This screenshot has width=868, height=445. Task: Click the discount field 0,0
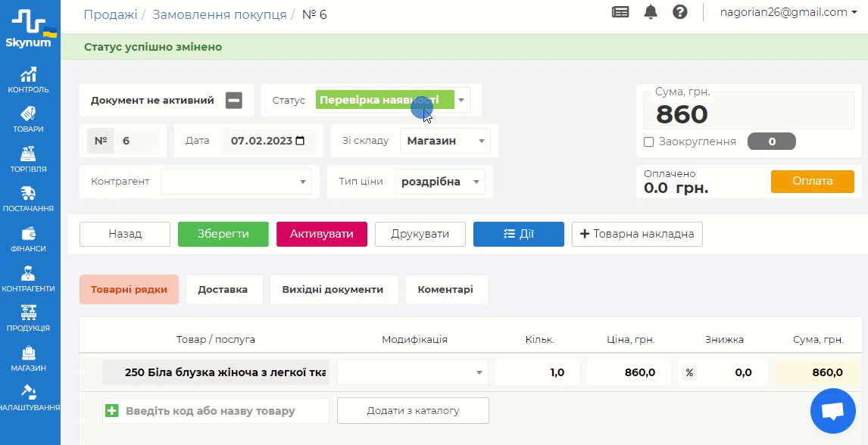click(x=731, y=372)
